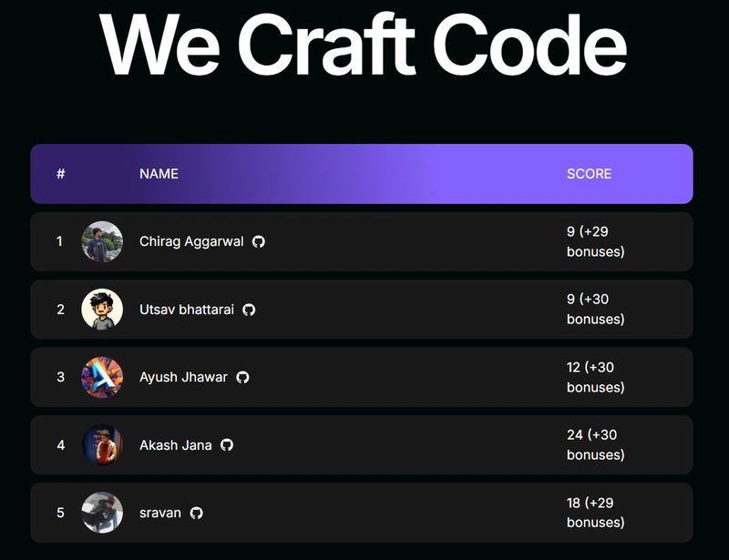Image resolution: width=729 pixels, height=560 pixels.
Task: Click GitHub icon next to Ayush Jhawar
Action: 242,377
